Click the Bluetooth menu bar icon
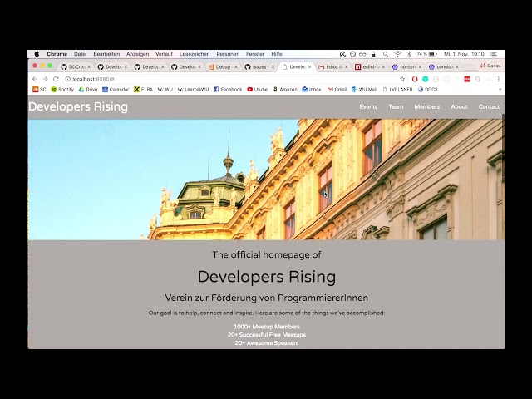Image resolution: width=532 pixels, height=399 pixels. click(x=409, y=54)
